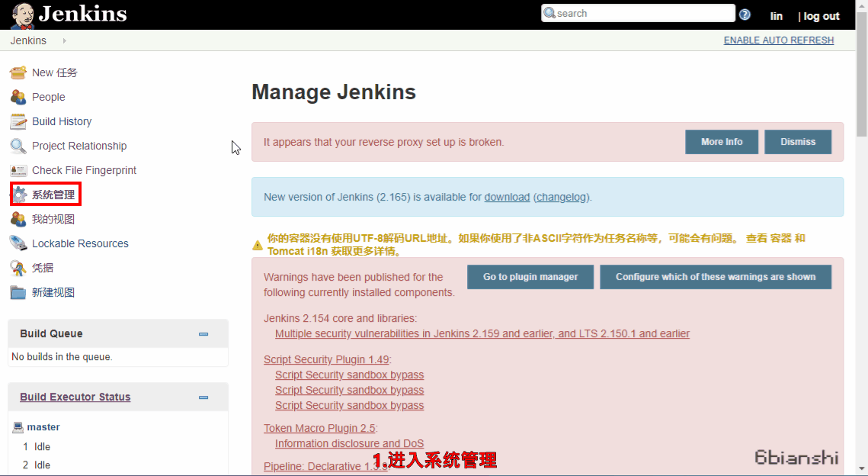Click the More Info button
The image size is (868, 476).
[x=722, y=142]
